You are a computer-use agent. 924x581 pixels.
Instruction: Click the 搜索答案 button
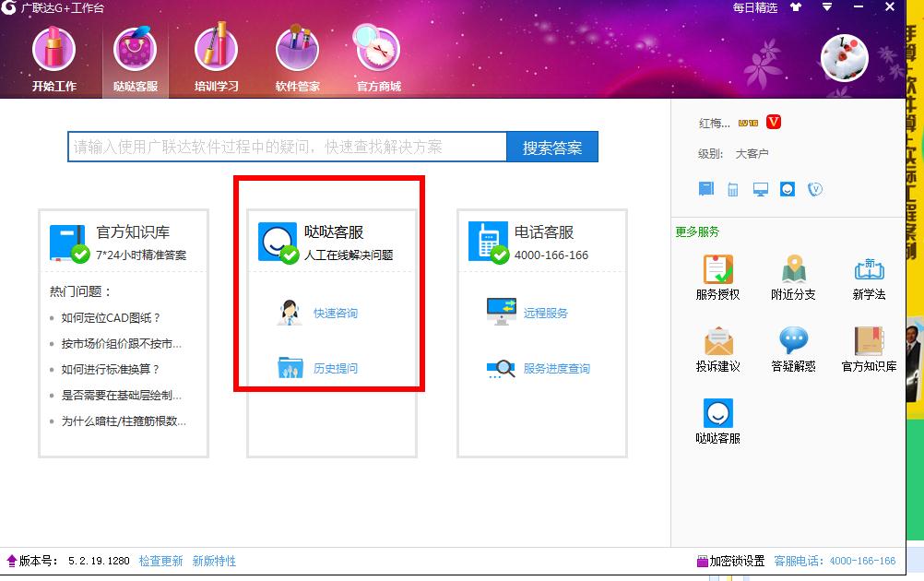pyautogui.click(x=552, y=147)
